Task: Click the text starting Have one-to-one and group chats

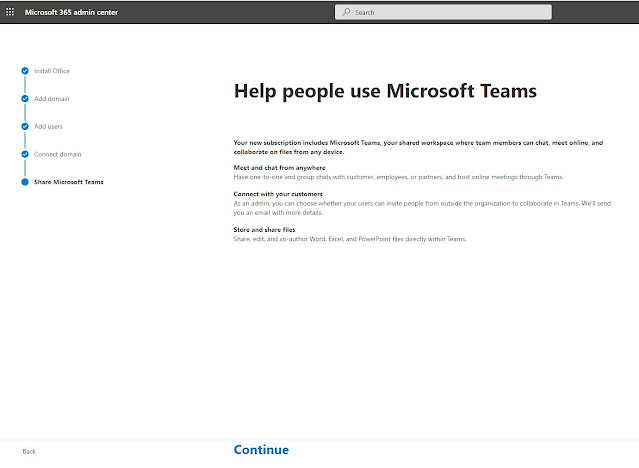Action: (x=398, y=177)
